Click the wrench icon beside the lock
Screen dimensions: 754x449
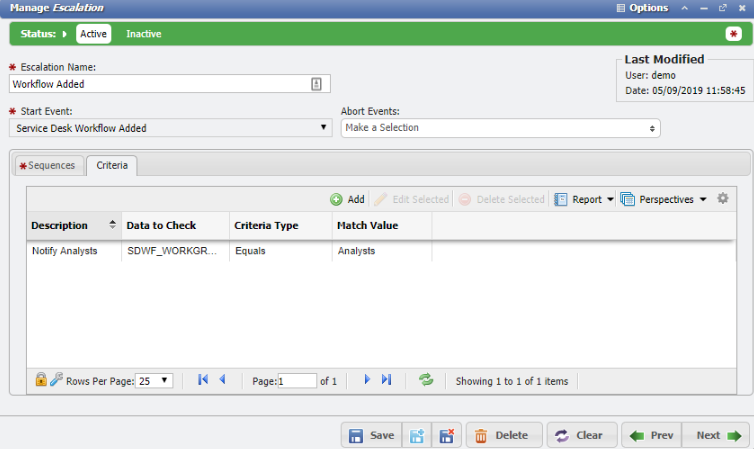(x=56, y=380)
